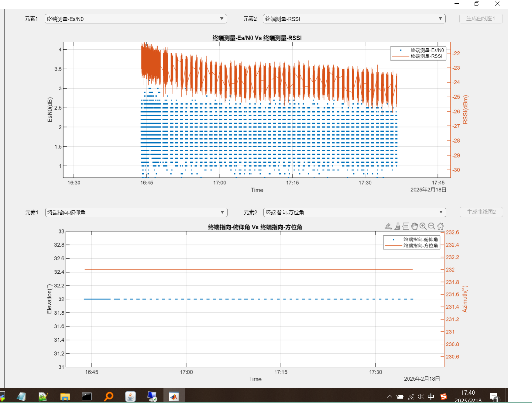The image size is (532, 405).
Task: Enable the data tips tool on lower chart
Action: 406,226
